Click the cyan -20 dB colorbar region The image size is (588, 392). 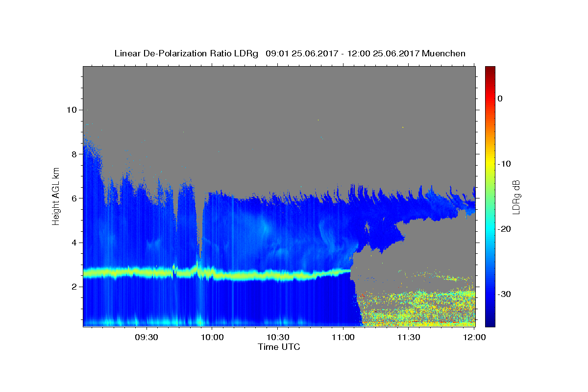click(490, 229)
